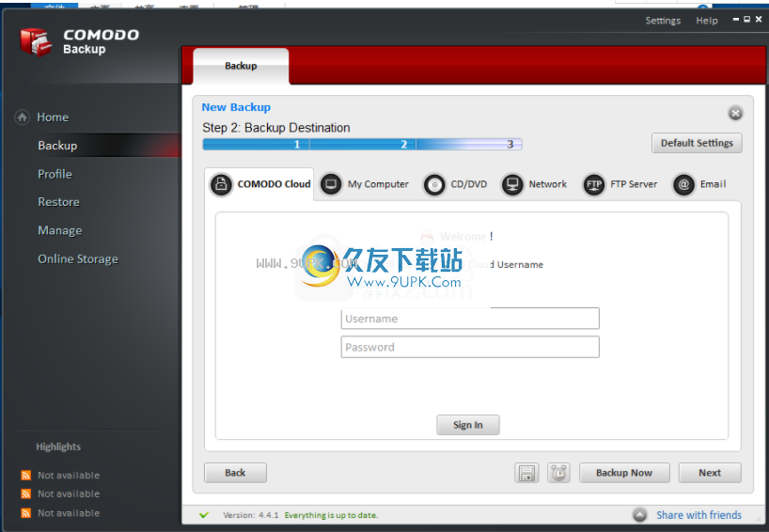The image size is (769, 532).
Task: Open the Manage section
Action: pyautogui.click(x=60, y=230)
